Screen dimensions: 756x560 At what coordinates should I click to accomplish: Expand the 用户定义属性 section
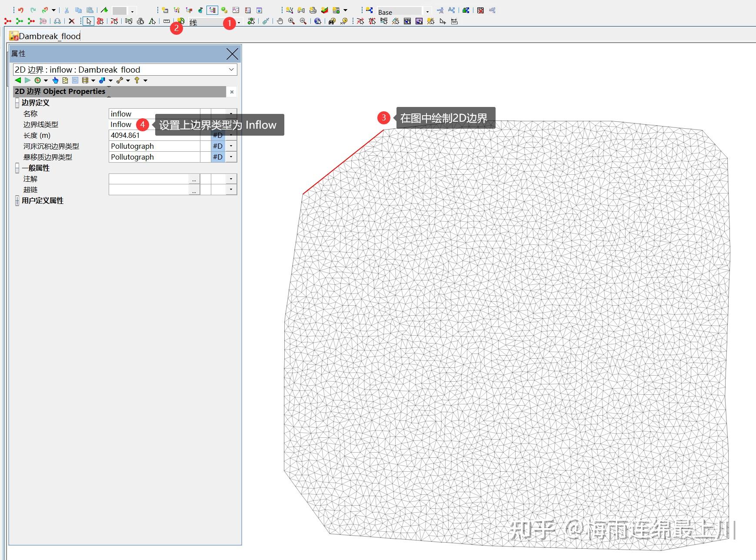16,200
